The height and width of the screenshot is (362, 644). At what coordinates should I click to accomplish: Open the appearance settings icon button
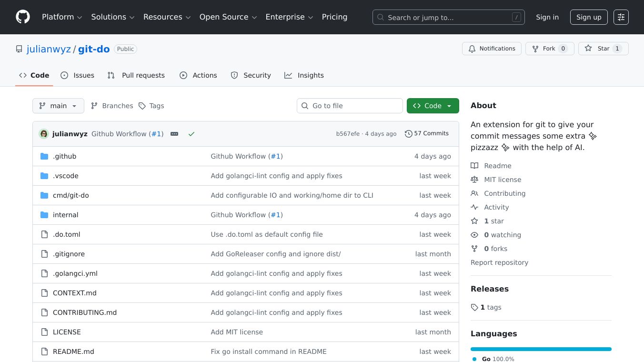pos(621,17)
